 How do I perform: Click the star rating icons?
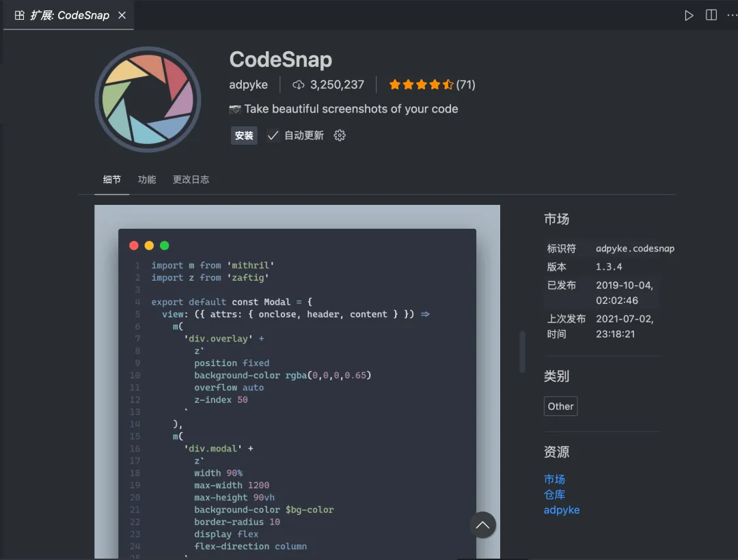[x=421, y=85]
